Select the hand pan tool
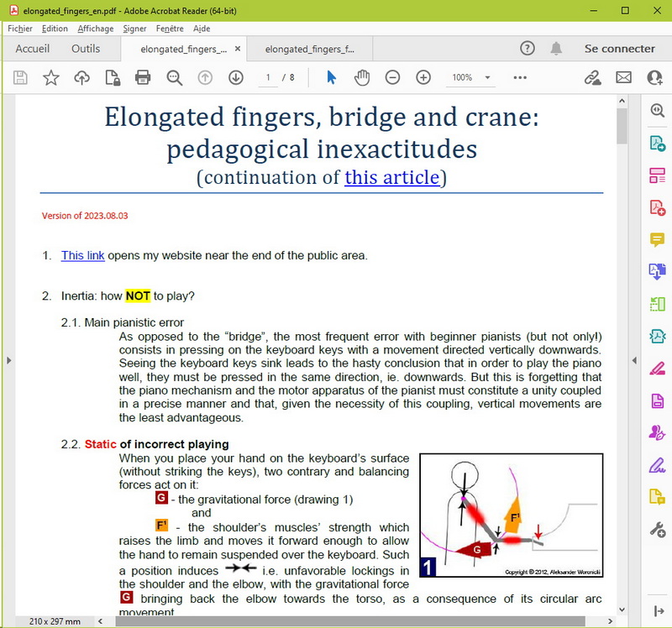 tap(362, 77)
